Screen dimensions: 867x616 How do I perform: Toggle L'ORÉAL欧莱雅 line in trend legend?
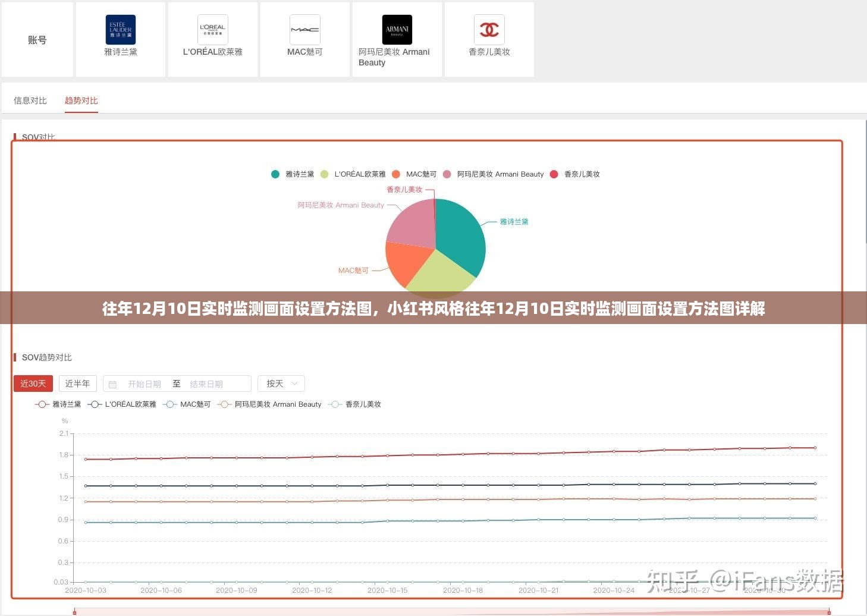pos(122,404)
